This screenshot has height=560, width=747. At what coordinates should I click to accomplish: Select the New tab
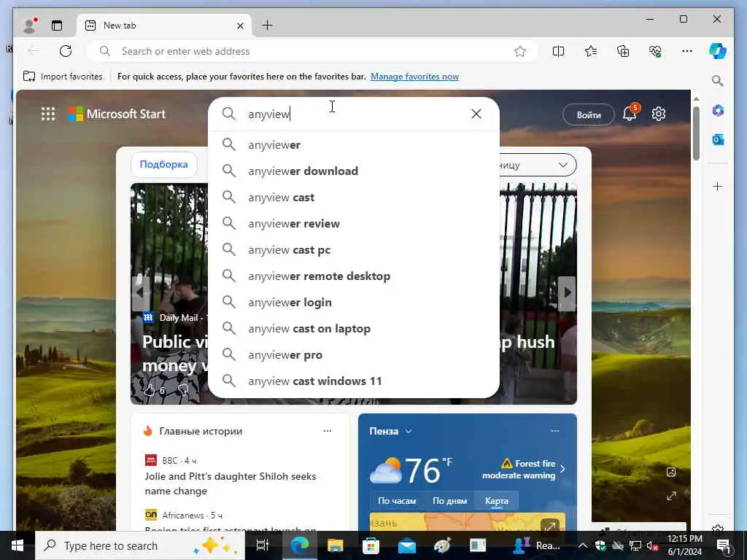(x=165, y=26)
